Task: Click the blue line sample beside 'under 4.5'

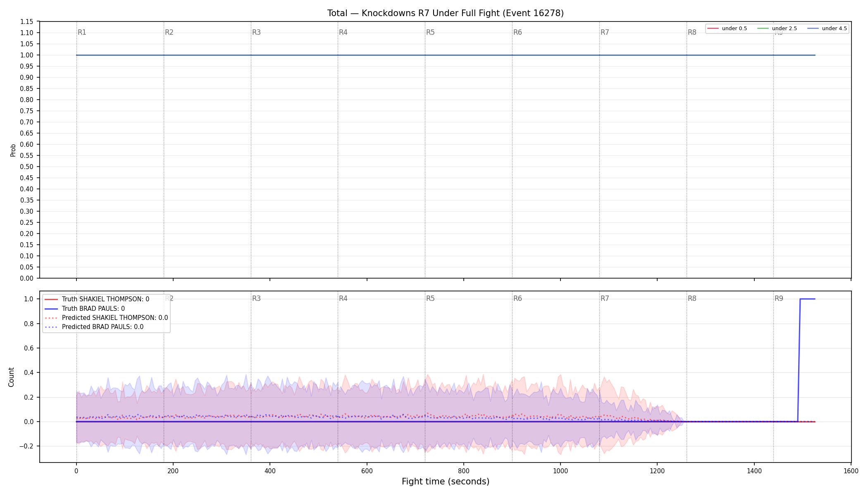Action: click(x=813, y=29)
